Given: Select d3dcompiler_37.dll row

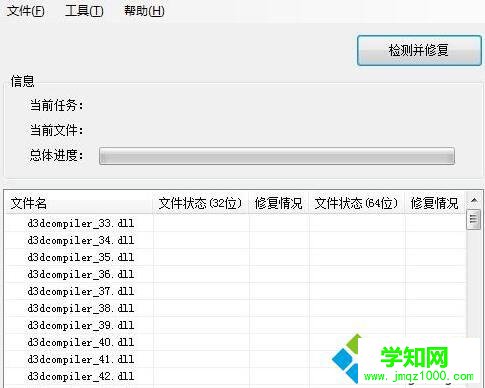Looking at the screenshot, I should (x=235, y=291).
